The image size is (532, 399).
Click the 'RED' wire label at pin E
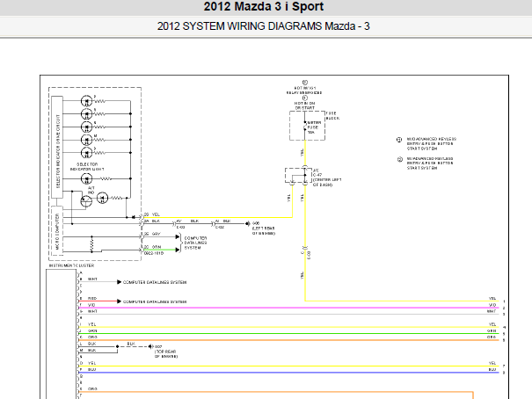[x=92, y=298]
